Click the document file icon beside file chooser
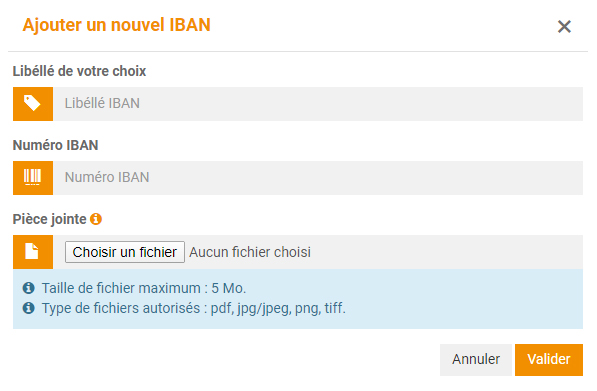597x391 pixels. [x=33, y=252]
